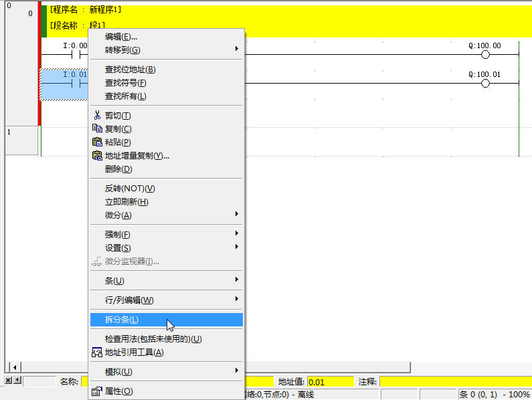Screen dimensions: 532x400
Task: Choose the address increment copy (地址增量复制) icon
Action: tap(96, 156)
